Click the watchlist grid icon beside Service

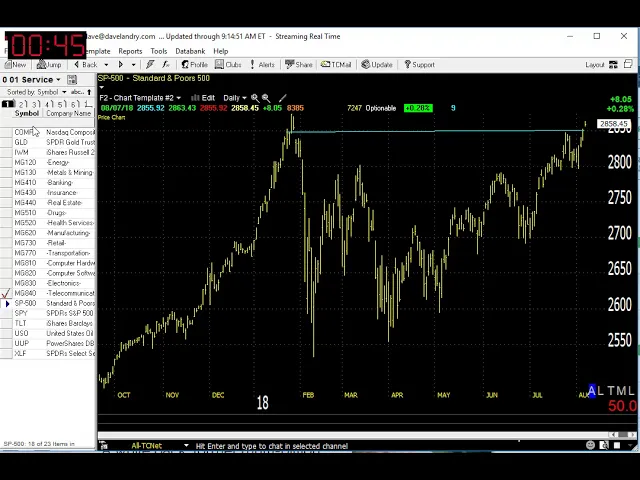[x=72, y=80]
